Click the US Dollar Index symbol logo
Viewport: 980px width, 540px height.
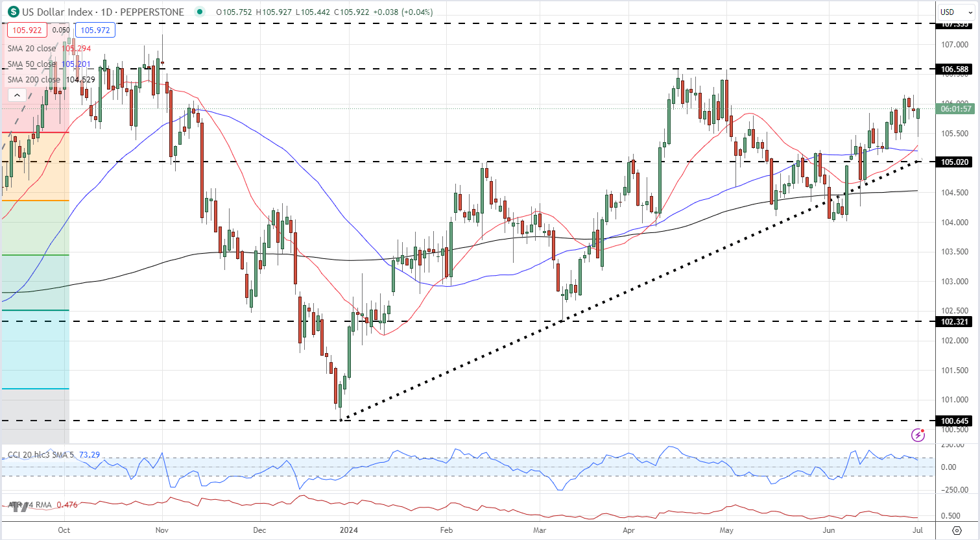(x=13, y=12)
